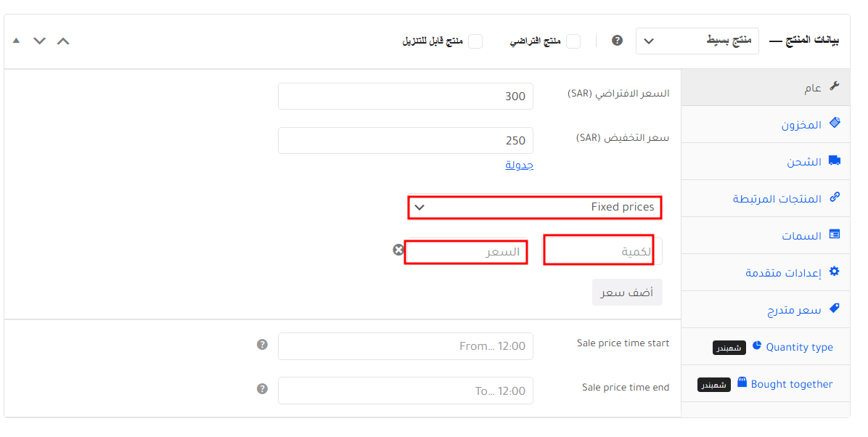Open the Quantity type tab
This screenshot has height=437, width=868.
pos(799,347)
